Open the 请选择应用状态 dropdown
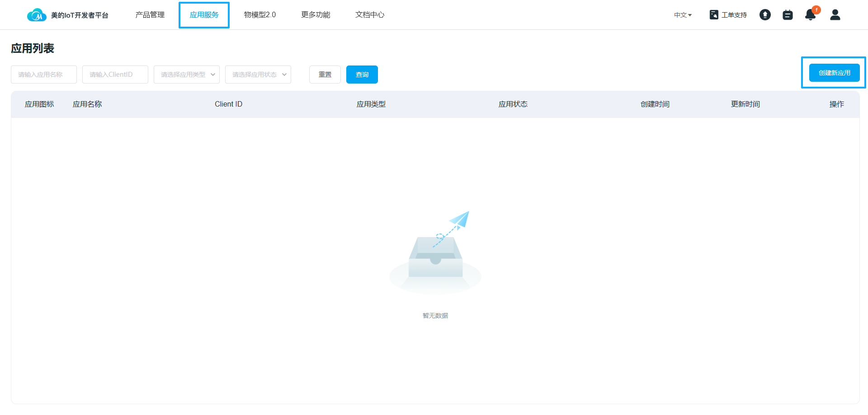868x415 pixels. click(258, 75)
